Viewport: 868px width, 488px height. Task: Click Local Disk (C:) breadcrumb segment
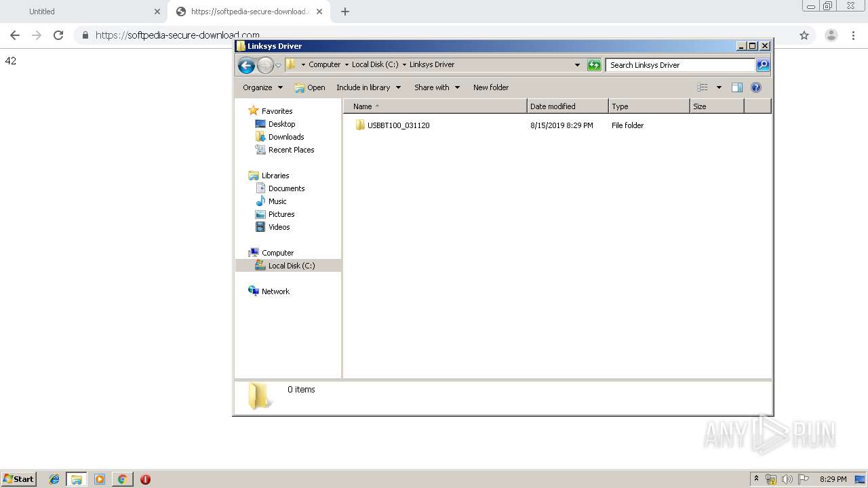tap(375, 64)
